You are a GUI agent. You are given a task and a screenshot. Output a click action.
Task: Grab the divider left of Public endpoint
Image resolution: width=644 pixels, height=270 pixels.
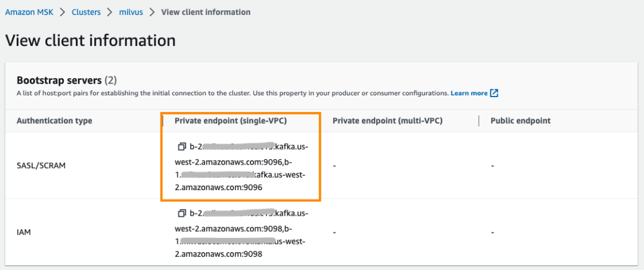coord(479,120)
